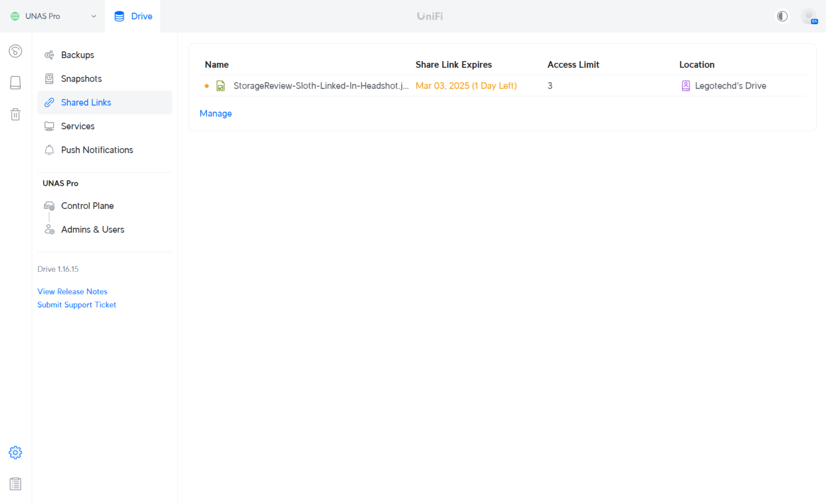This screenshot has height=504, width=826.
Task: Select Shared Links in the sidebar
Action: click(105, 102)
